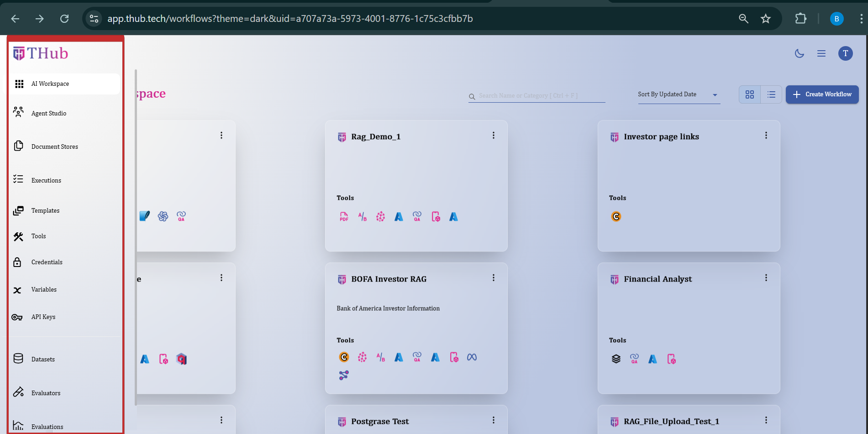Expand Financial Analyst card three-dot menu
The image size is (868, 434).
766,278
